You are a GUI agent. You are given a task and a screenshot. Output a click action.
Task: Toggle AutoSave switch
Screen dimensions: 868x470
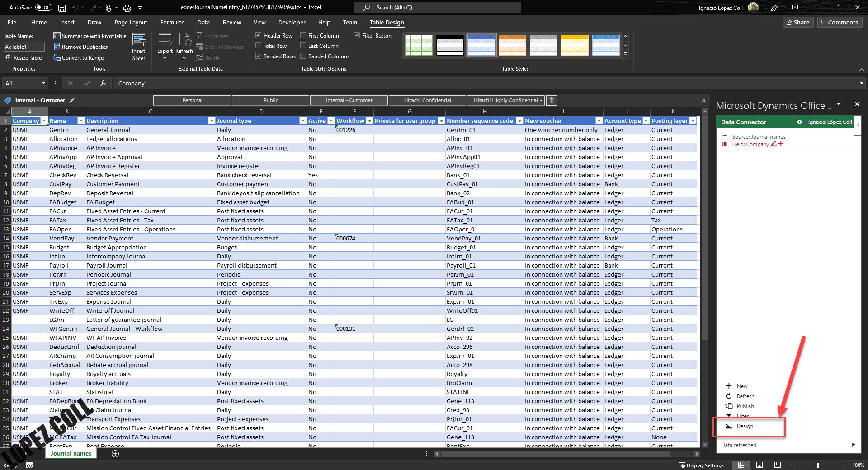click(x=44, y=8)
